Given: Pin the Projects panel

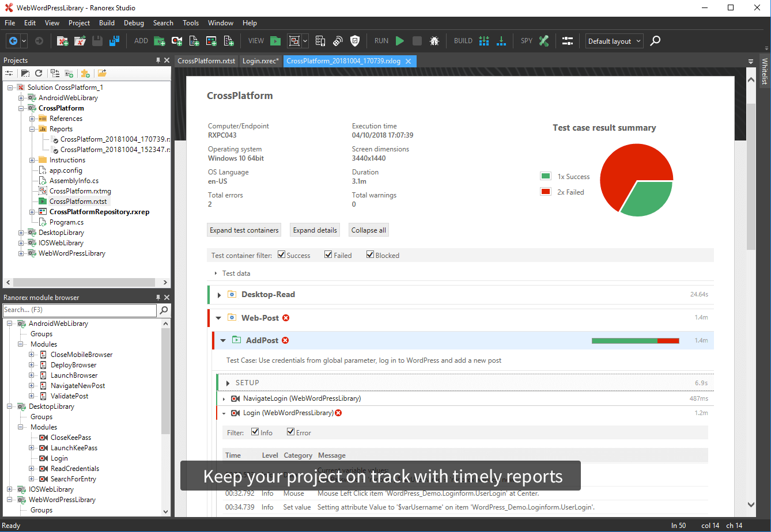Looking at the screenshot, I should click(x=158, y=60).
